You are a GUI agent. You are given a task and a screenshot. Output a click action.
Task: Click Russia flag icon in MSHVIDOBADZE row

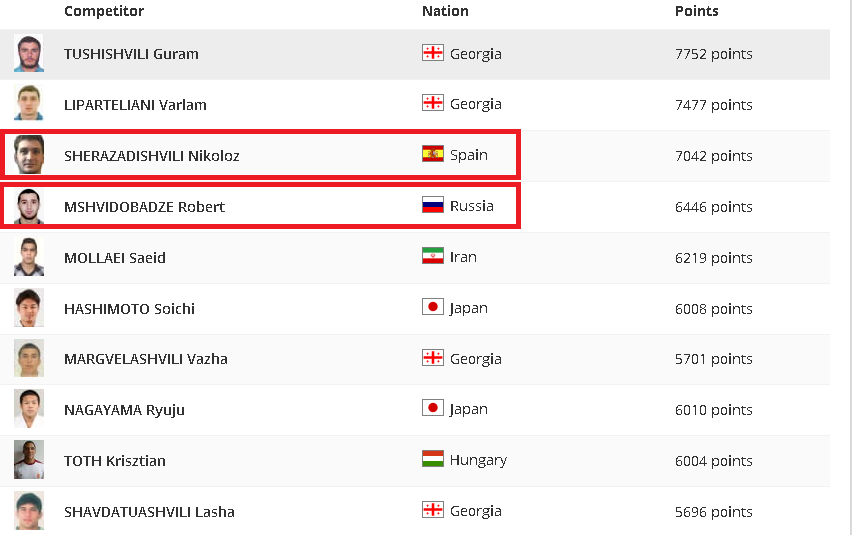433,205
